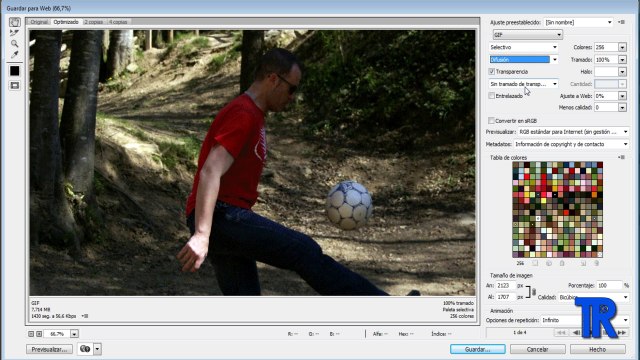The height and width of the screenshot is (360, 640).
Task: Click the soccer ball in image preview
Action: tap(349, 205)
